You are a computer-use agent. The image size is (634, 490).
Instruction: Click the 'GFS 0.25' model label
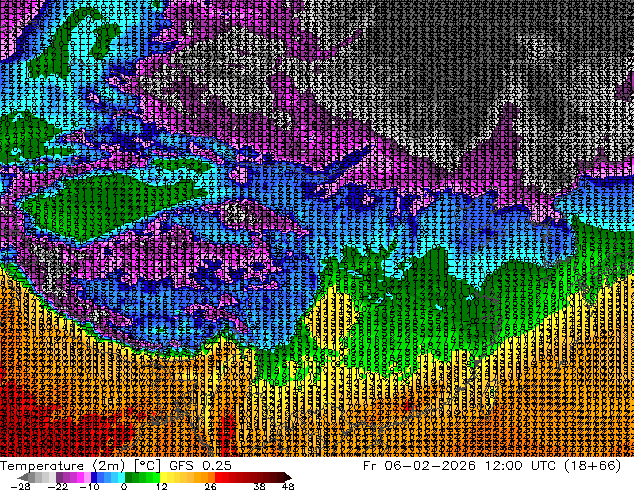coord(200,466)
